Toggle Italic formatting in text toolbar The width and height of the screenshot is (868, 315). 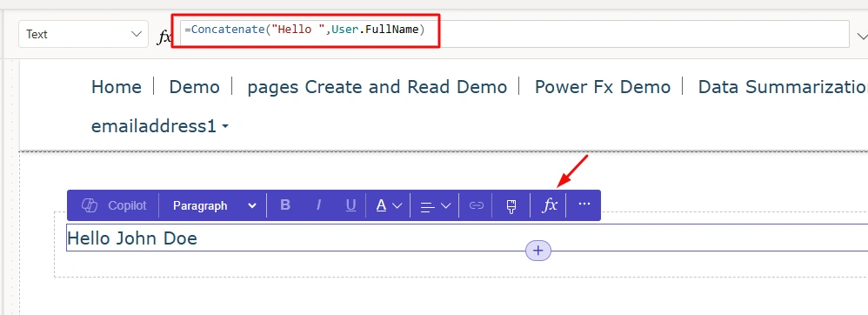pos(318,205)
